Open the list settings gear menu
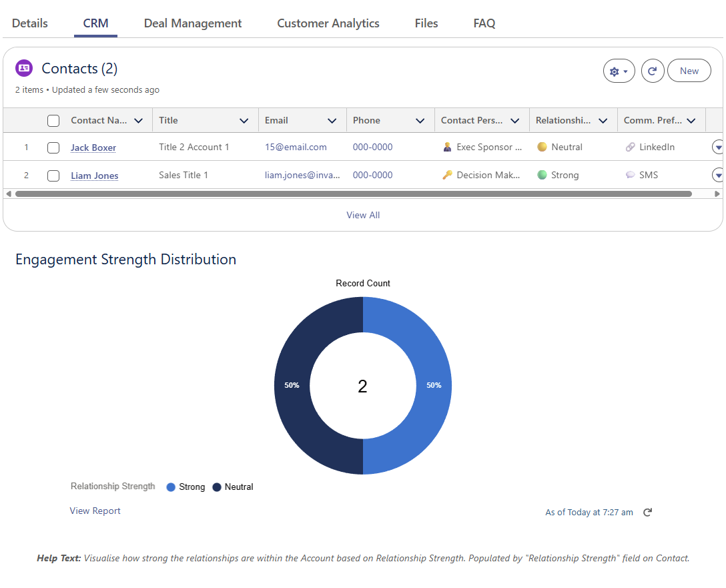This screenshot has width=726, height=588. click(619, 71)
